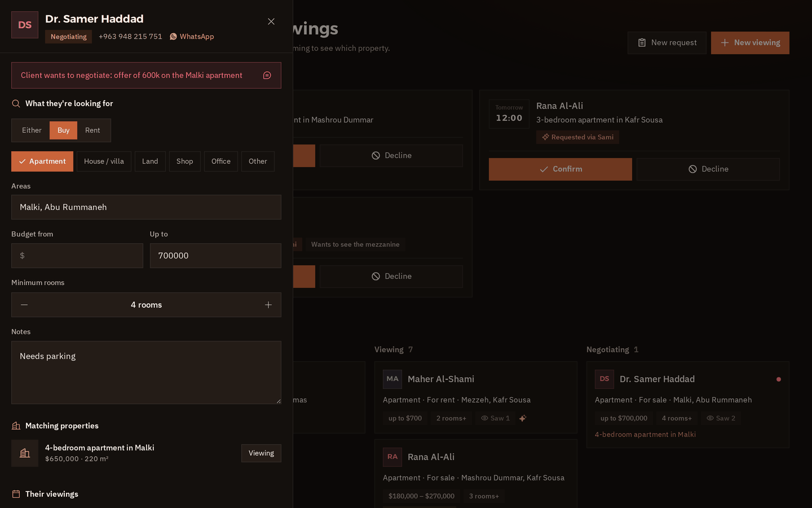Screen dimensions: 812x508
Task: Toggle the Office property type
Action: pos(221,161)
